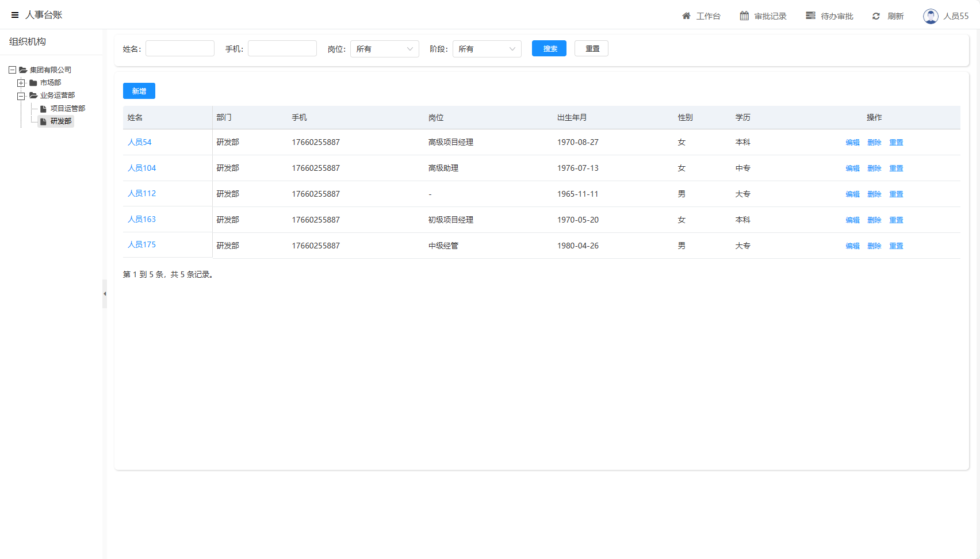Click the 姓名 search input field
Screen dimensions: 980x559
coord(180,49)
